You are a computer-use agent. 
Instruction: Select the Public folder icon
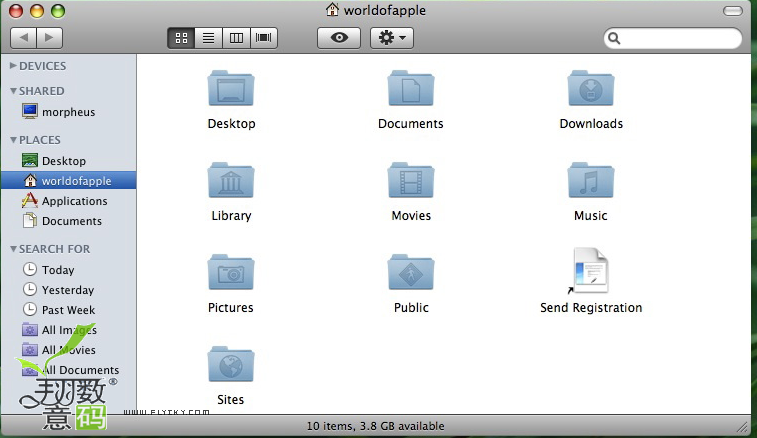[411, 272]
